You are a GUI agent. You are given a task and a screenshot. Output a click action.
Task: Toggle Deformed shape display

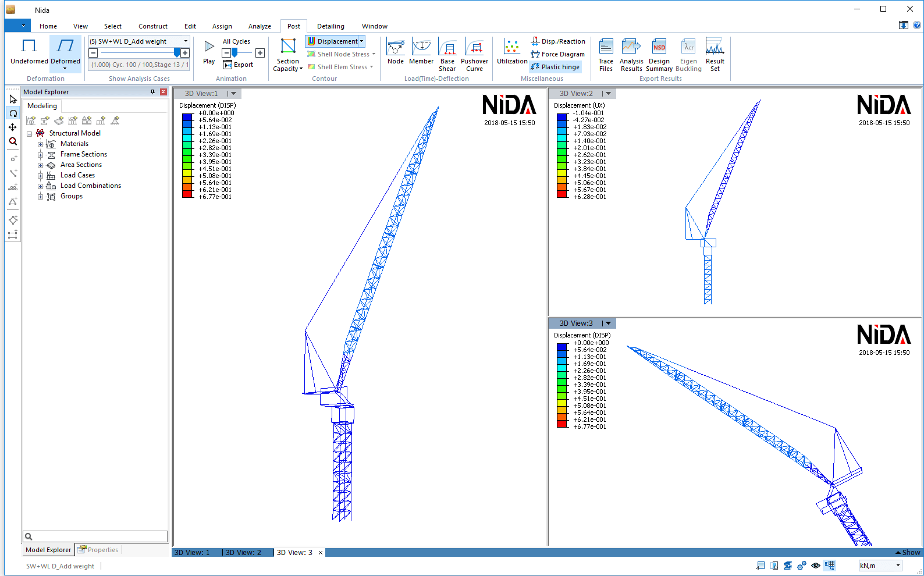click(65, 53)
